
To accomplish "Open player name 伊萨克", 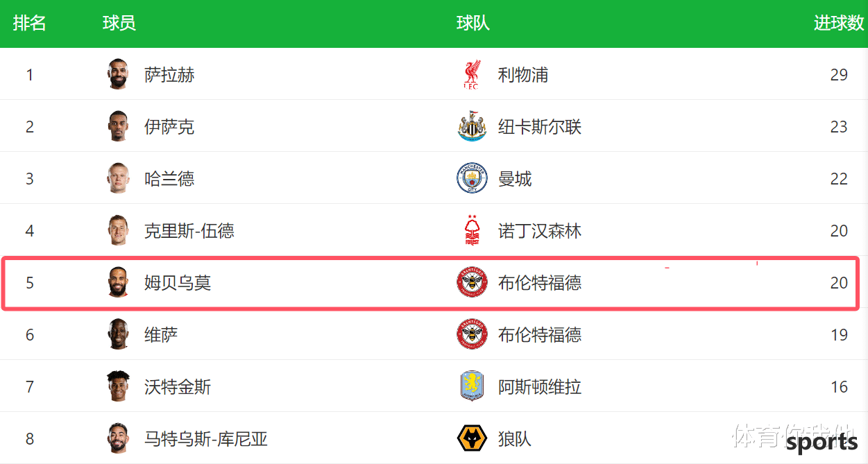I will pyautogui.click(x=169, y=127).
